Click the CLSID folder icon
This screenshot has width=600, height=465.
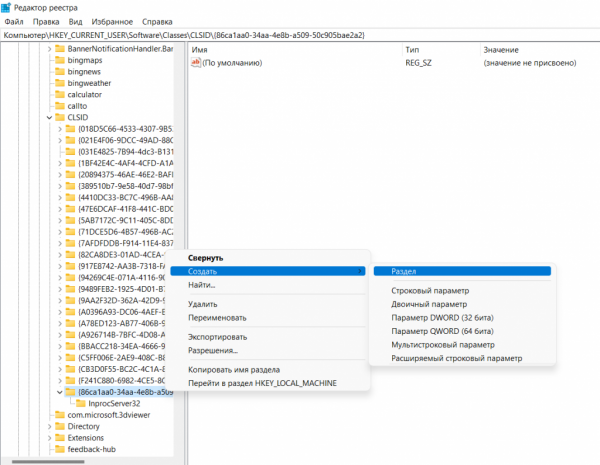click(60, 117)
